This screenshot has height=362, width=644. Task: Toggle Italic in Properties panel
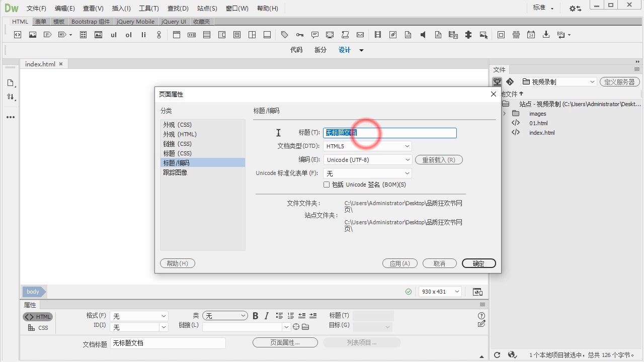tap(267, 316)
